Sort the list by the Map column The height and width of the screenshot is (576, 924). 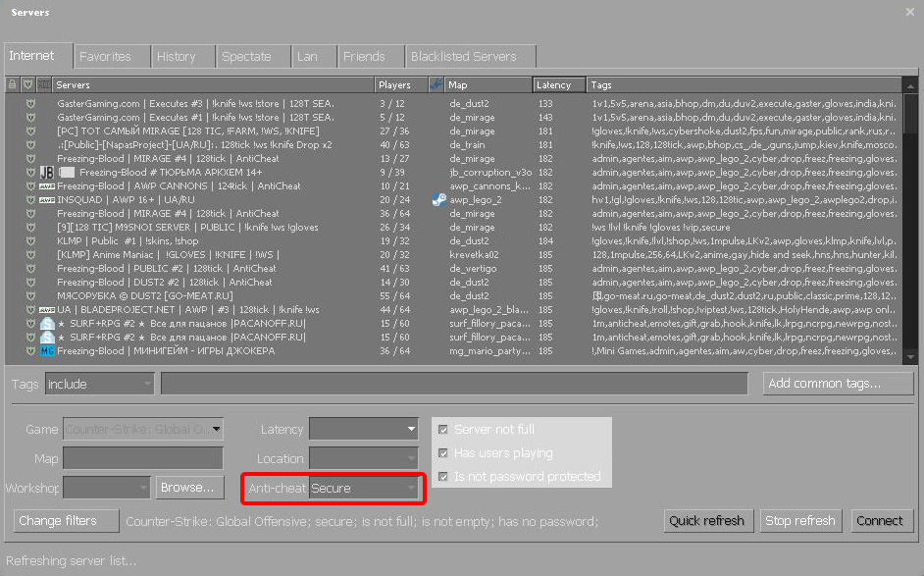pos(488,85)
